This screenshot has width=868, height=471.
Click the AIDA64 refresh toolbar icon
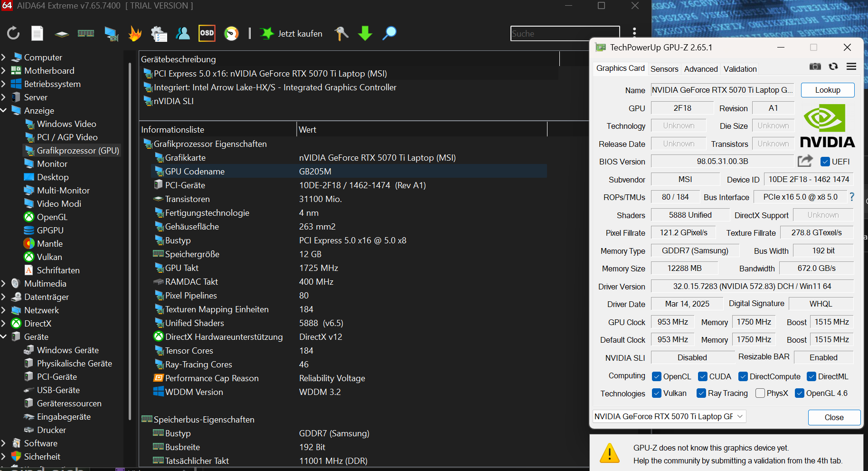pos(13,33)
